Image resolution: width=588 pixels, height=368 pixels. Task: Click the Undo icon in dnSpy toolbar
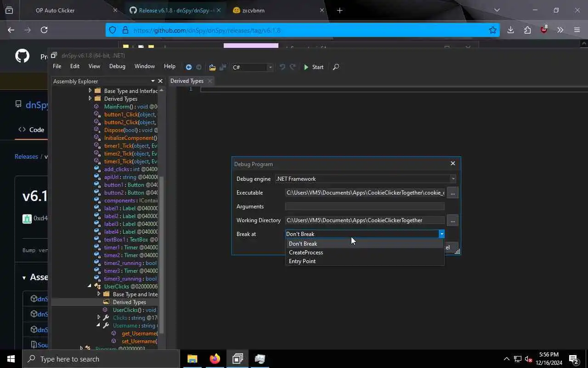(x=282, y=67)
